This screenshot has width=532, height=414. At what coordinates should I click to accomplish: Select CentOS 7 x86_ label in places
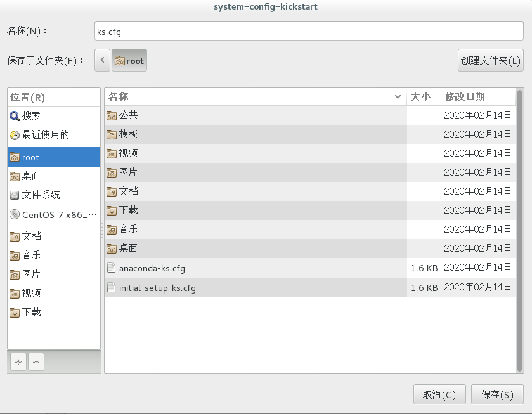click(60, 215)
